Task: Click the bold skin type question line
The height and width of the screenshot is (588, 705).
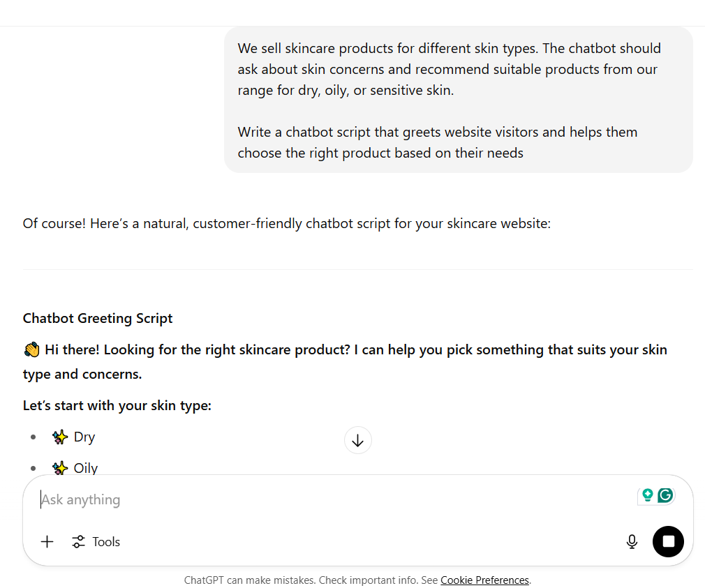Action: coord(117,405)
